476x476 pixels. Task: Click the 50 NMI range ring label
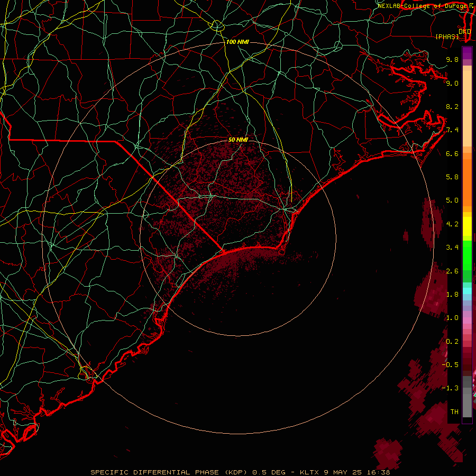pyautogui.click(x=238, y=140)
